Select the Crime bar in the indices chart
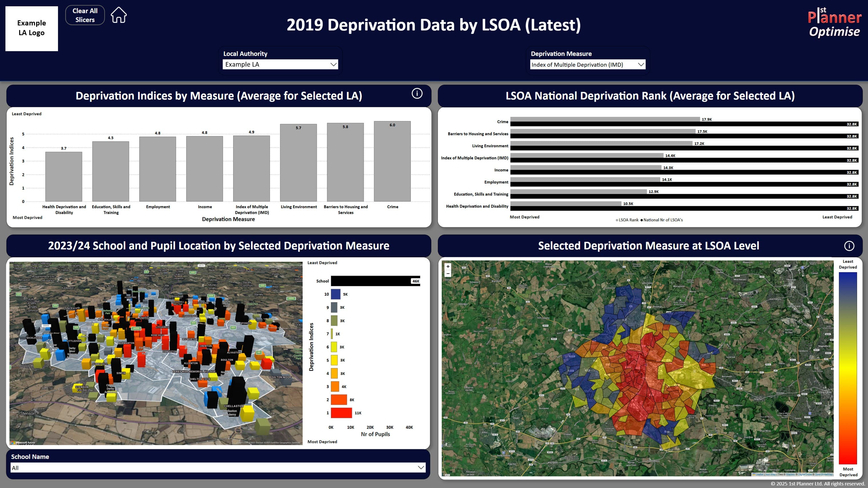Image resolution: width=868 pixels, height=488 pixels. coord(392,162)
